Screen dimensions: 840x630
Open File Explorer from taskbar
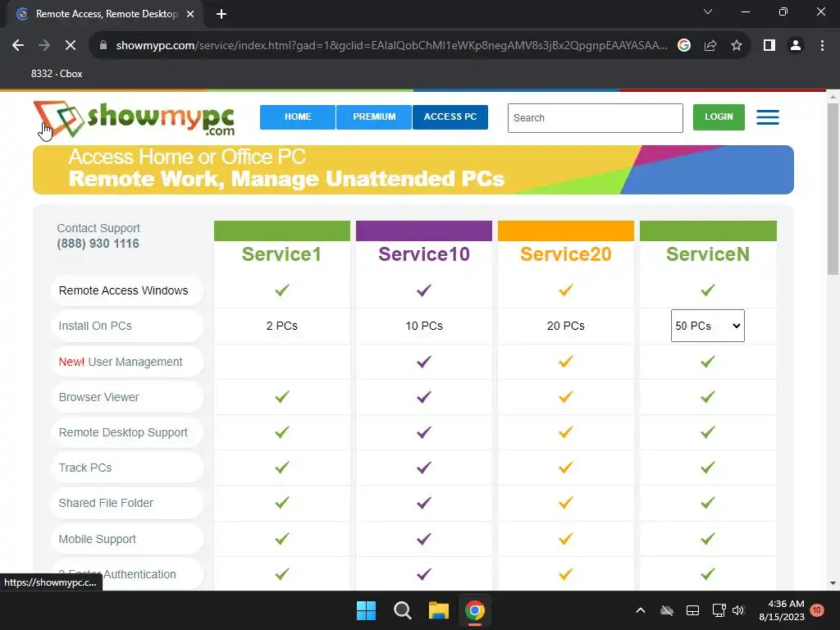[x=438, y=610]
